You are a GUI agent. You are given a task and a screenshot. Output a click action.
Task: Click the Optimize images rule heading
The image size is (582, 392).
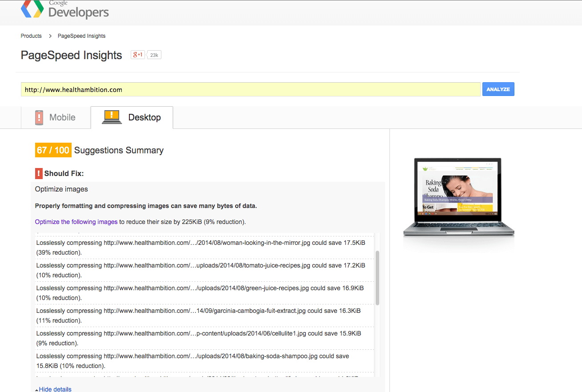61,189
